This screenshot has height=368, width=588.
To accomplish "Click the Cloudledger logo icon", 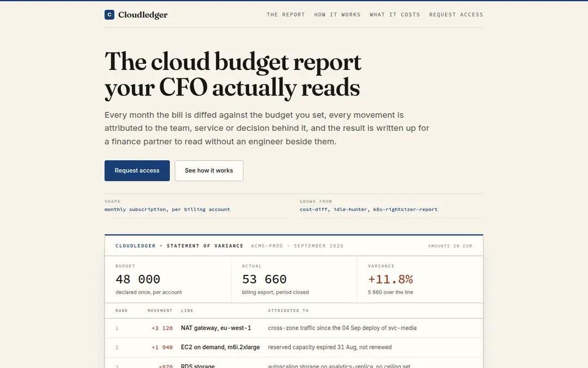I will pos(109,15).
